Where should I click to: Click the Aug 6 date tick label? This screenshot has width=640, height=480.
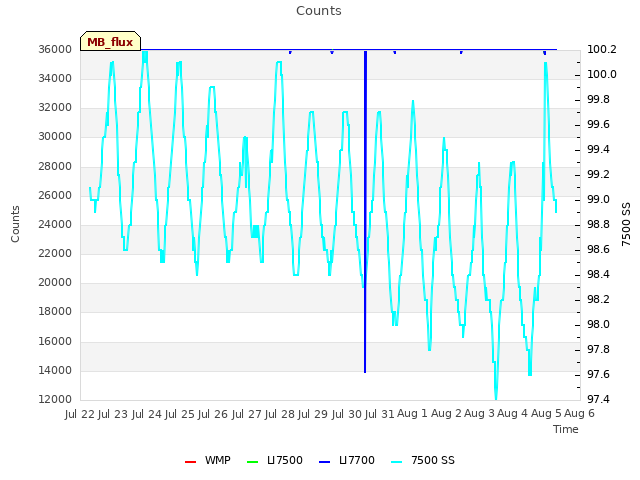coord(579,414)
